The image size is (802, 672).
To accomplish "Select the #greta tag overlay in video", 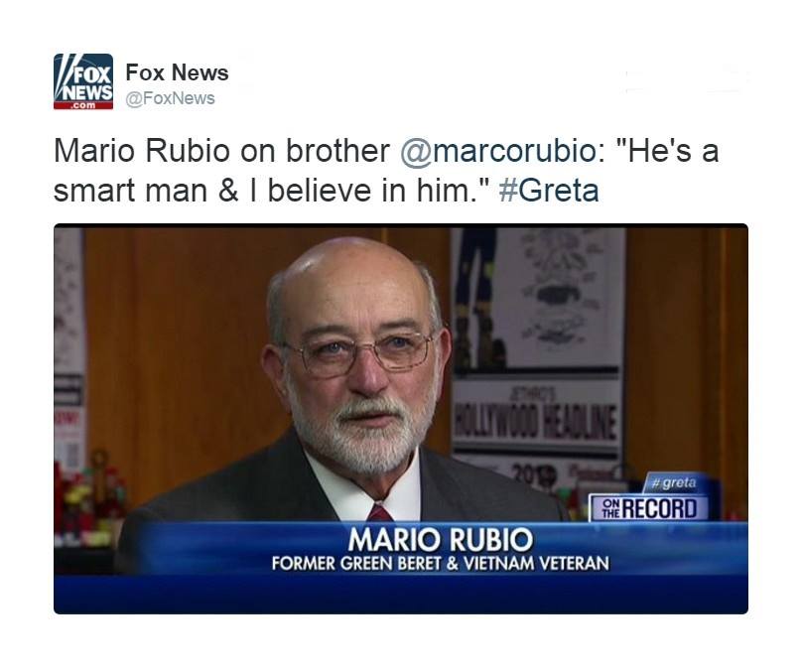I will pyautogui.click(x=676, y=482).
